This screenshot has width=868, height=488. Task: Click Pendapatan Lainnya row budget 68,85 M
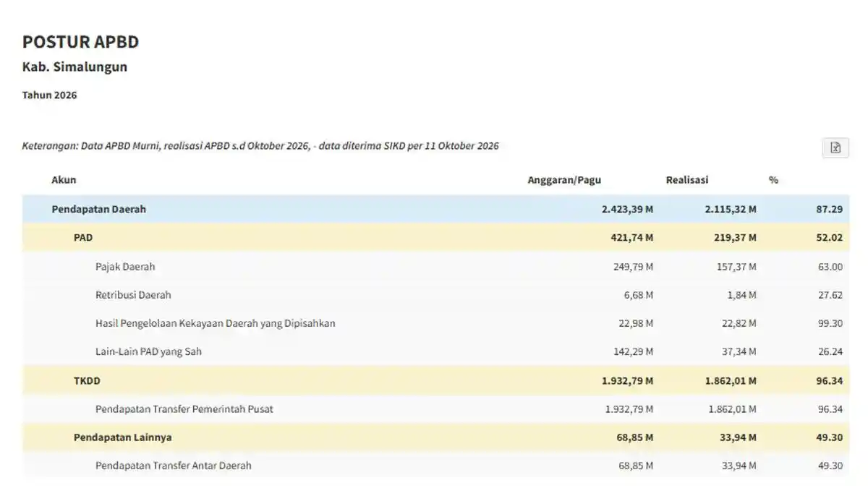[637, 438]
